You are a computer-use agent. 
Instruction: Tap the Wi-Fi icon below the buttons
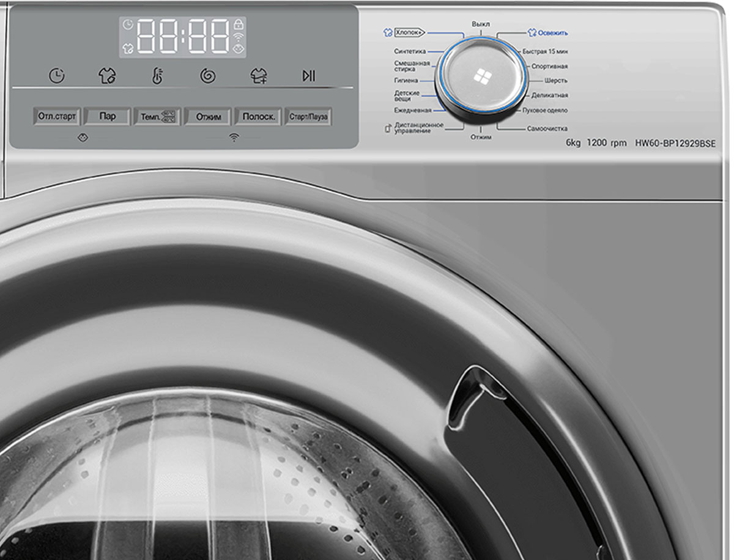234,138
